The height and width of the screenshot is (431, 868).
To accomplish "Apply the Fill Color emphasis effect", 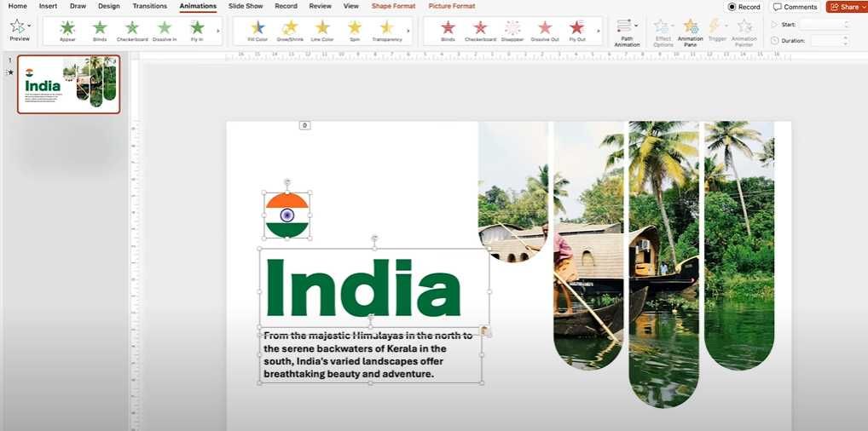I will point(258,31).
